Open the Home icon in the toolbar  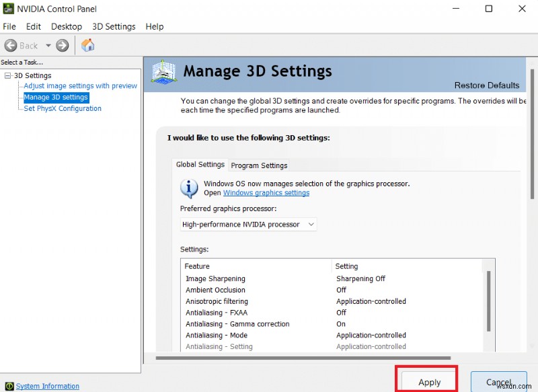tap(88, 45)
